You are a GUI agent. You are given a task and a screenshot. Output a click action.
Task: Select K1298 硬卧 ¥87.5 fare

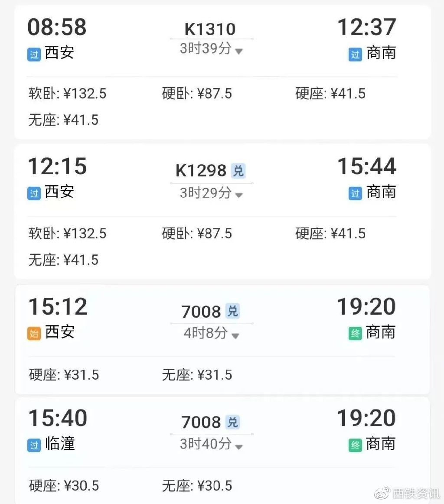pos(197,234)
